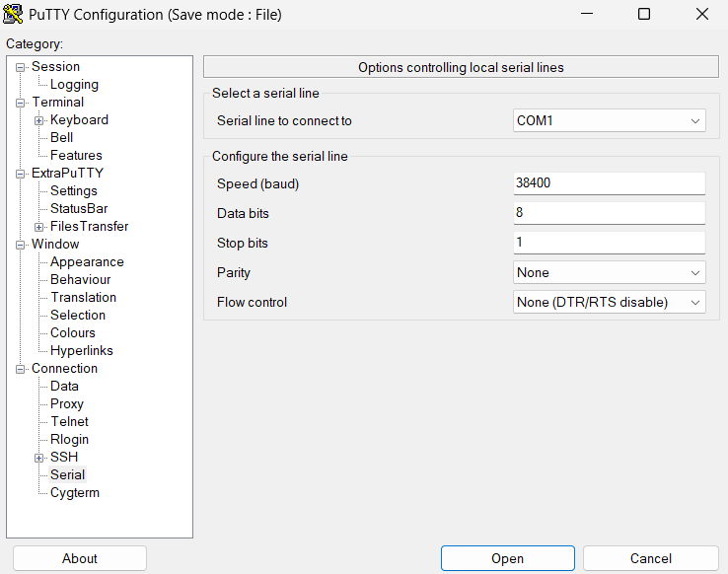Select the StatusBar category
This screenshot has width=728, height=574.
pyautogui.click(x=79, y=208)
